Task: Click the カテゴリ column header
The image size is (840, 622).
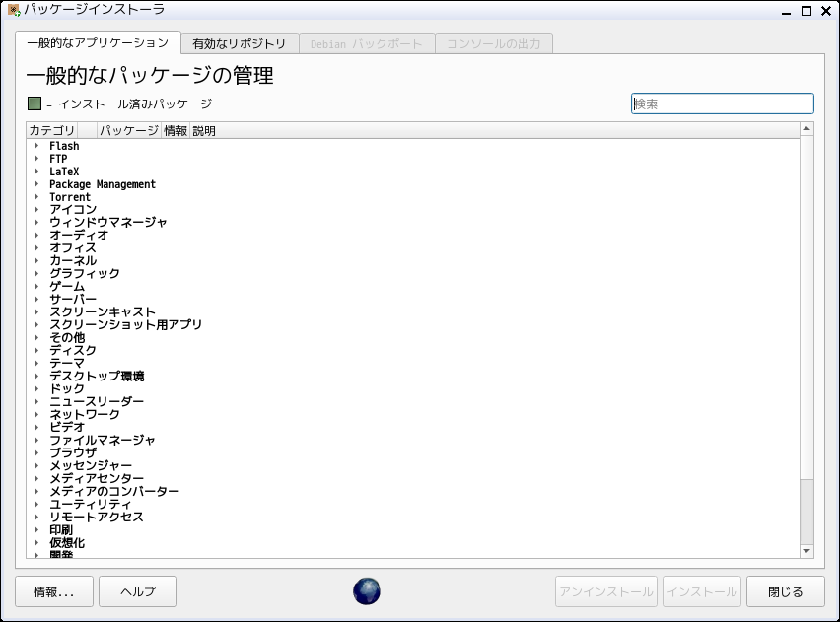Action: point(52,131)
